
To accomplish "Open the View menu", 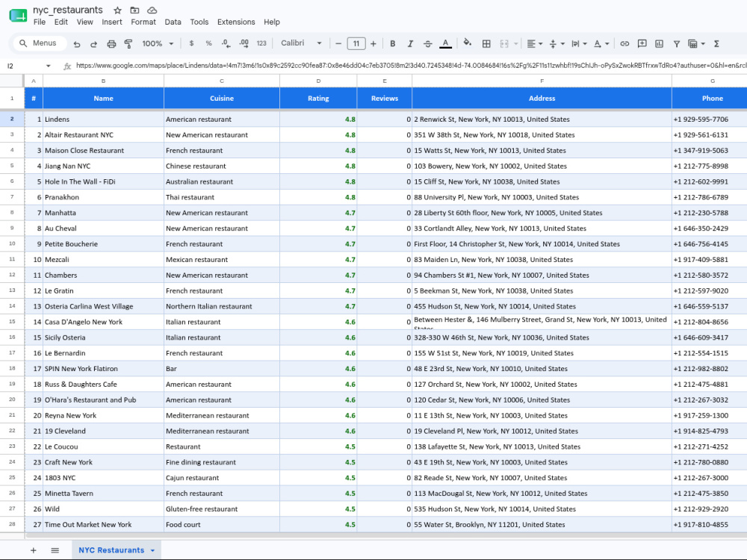I will tap(85, 22).
